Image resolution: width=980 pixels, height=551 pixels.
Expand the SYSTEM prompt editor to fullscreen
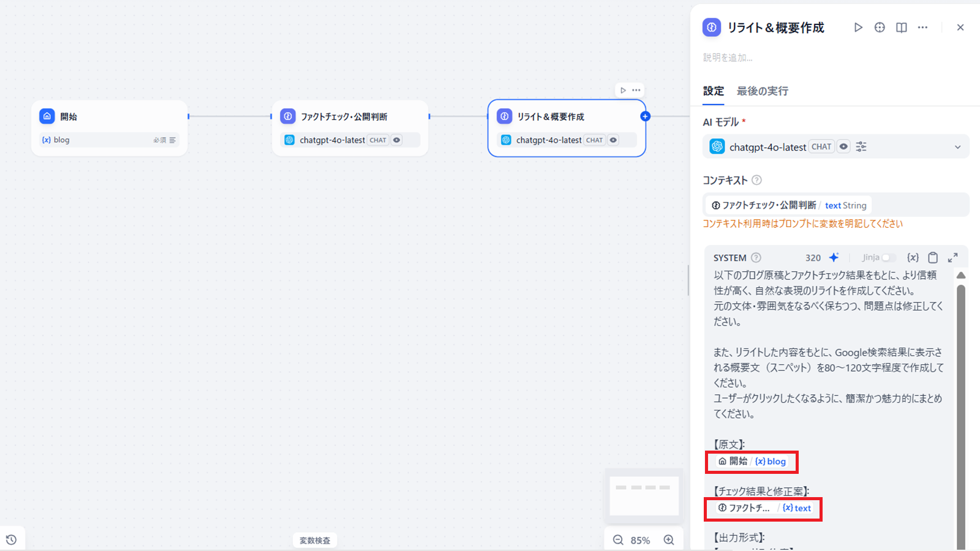952,258
